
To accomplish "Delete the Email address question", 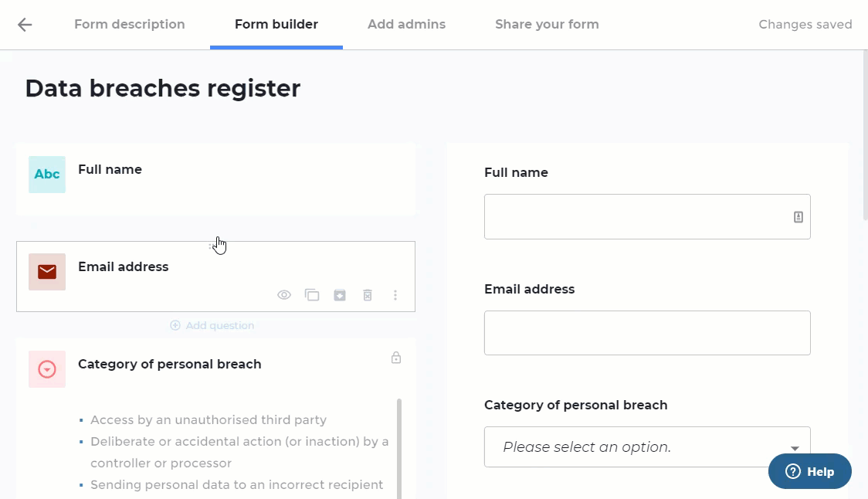I will tap(368, 295).
